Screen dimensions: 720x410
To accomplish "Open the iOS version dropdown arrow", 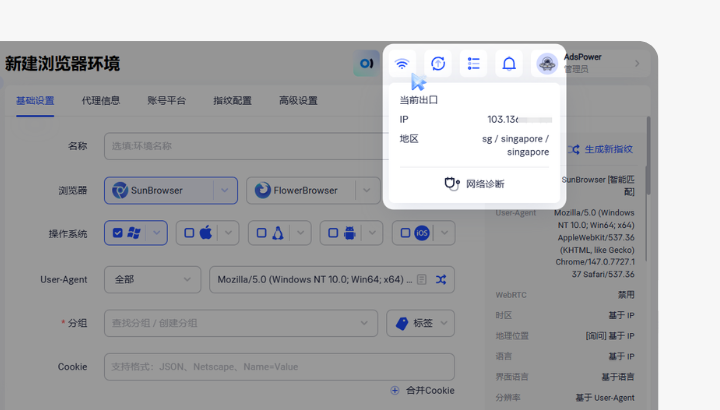I will click(x=444, y=233).
